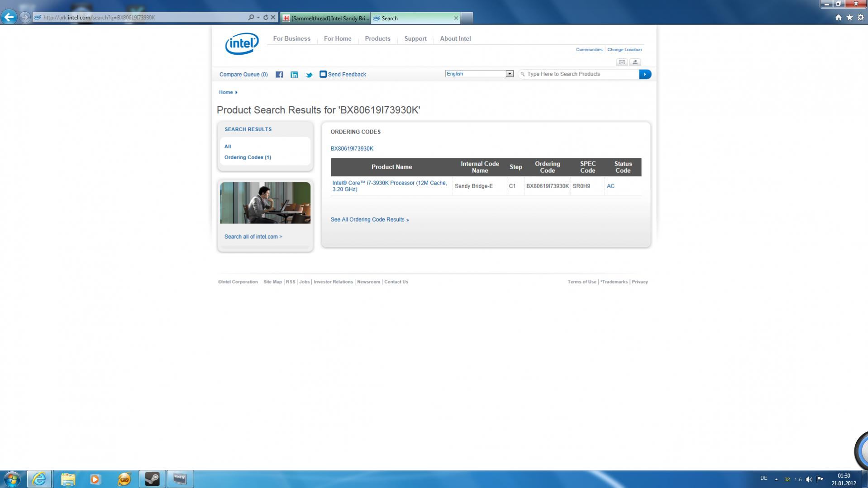
Task: Share page on Facebook icon
Action: click(279, 75)
